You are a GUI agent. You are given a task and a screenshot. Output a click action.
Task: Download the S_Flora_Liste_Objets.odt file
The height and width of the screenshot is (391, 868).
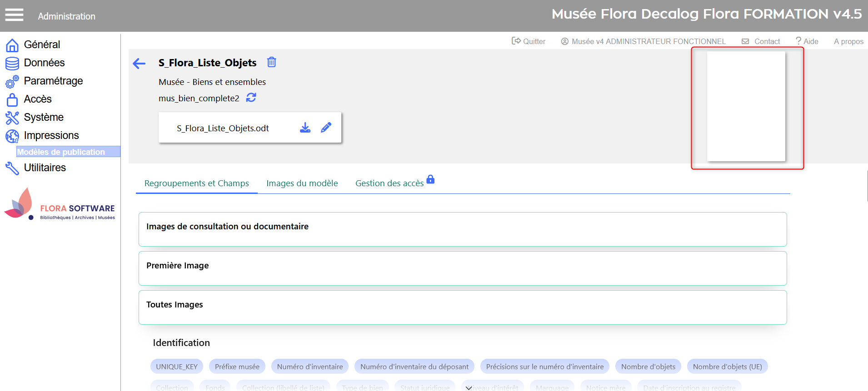[305, 128]
